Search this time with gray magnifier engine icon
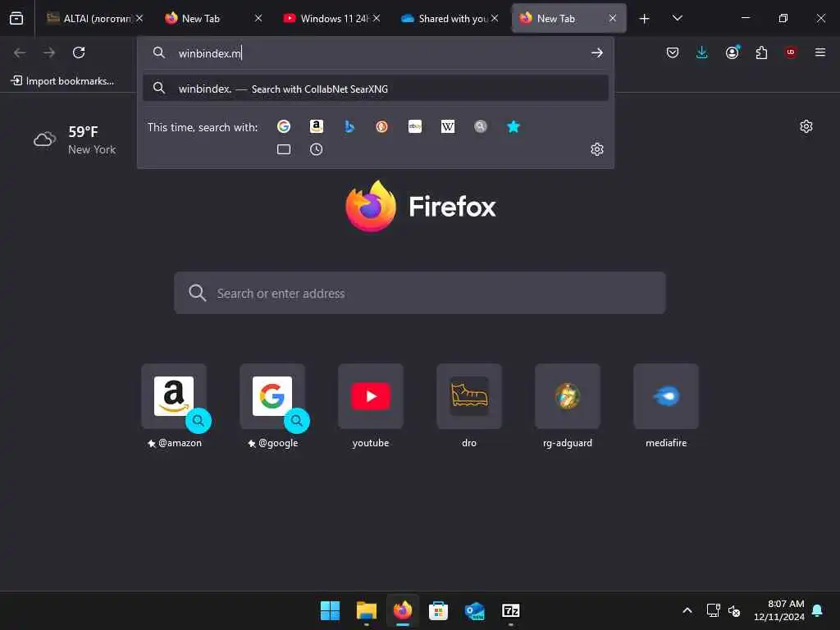Viewport: 840px width, 630px height. [x=481, y=126]
